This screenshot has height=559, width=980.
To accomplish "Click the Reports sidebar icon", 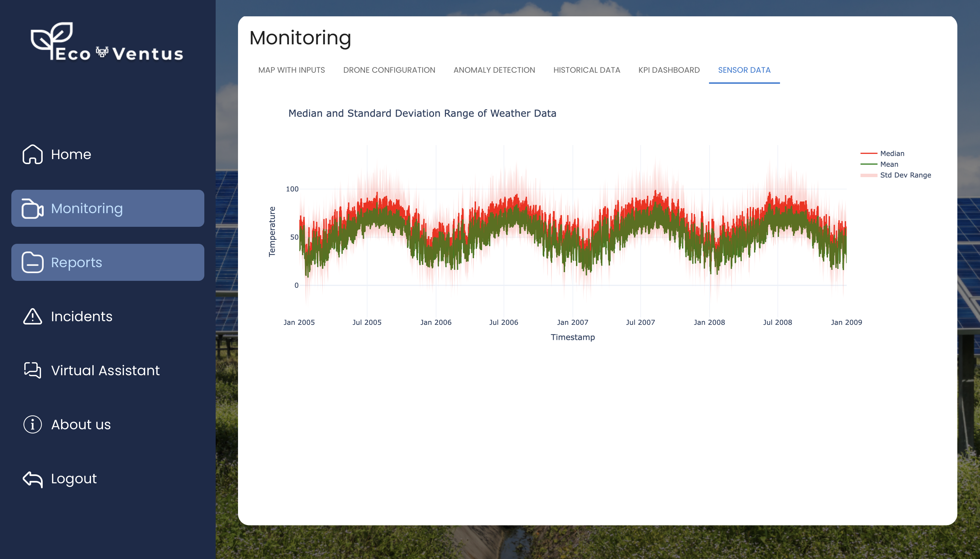I will click(32, 262).
